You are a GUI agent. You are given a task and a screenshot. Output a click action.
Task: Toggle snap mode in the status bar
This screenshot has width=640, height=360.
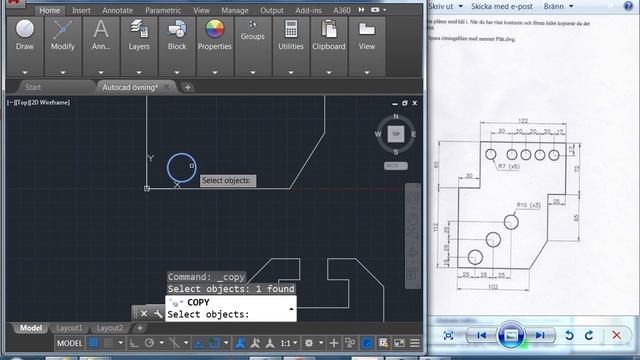[x=108, y=343]
